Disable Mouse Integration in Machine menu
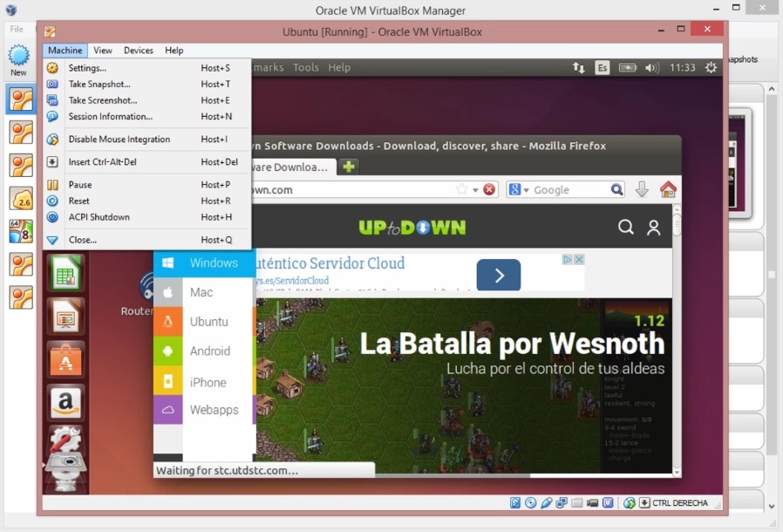The width and height of the screenshot is (783, 532). [x=119, y=140]
